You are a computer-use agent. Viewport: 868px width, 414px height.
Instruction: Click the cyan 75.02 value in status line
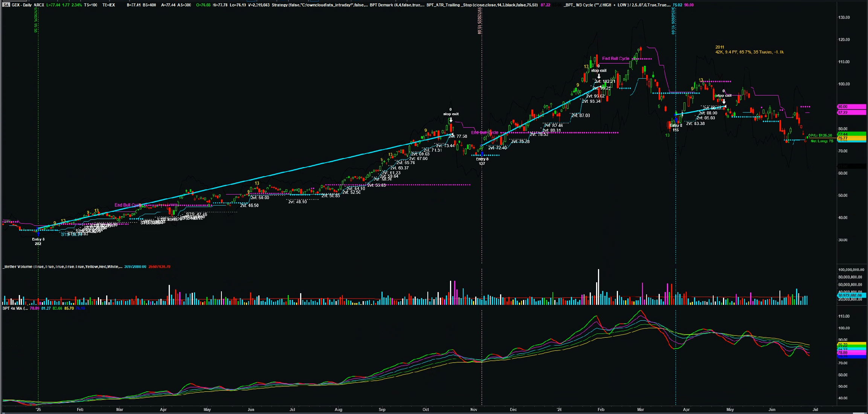677,5
